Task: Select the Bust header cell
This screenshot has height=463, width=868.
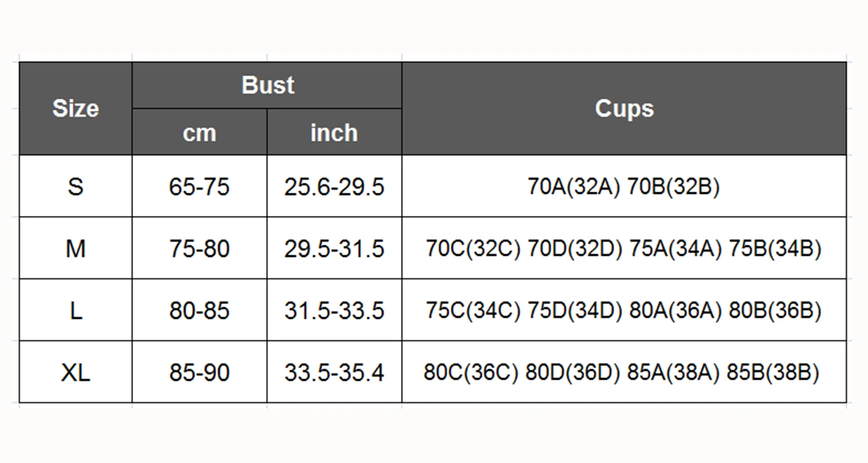Action: [x=267, y=85]
